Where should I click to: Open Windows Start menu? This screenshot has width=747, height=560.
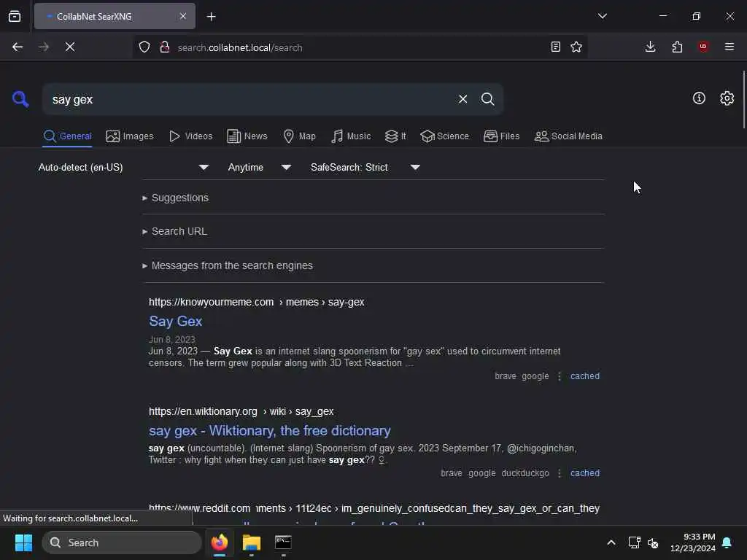[x=23, y=542]
